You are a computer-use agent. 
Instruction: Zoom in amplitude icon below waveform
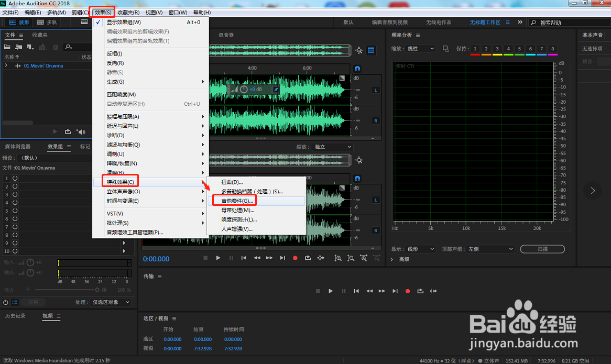(338, 258)
